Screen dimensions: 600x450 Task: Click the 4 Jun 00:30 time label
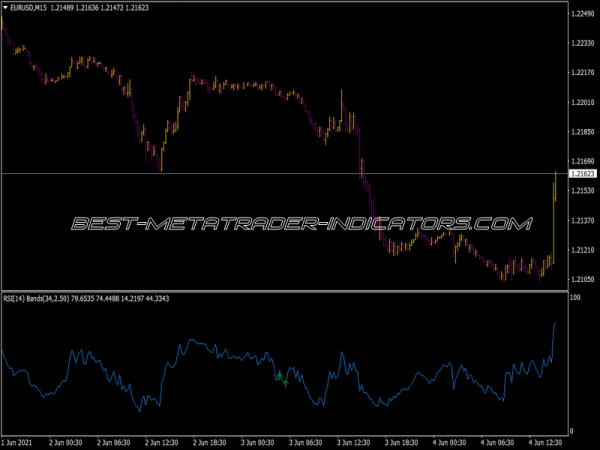tap(449, 443)
